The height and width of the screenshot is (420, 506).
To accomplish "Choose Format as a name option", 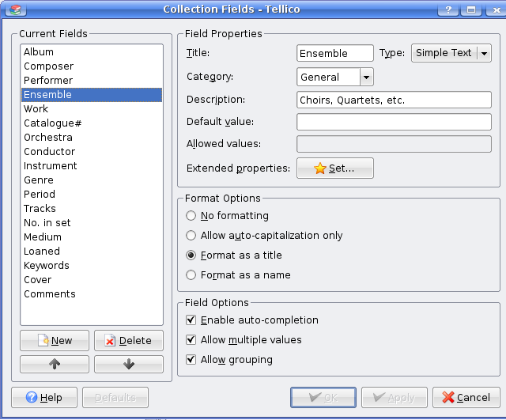I will coord(191,275).
